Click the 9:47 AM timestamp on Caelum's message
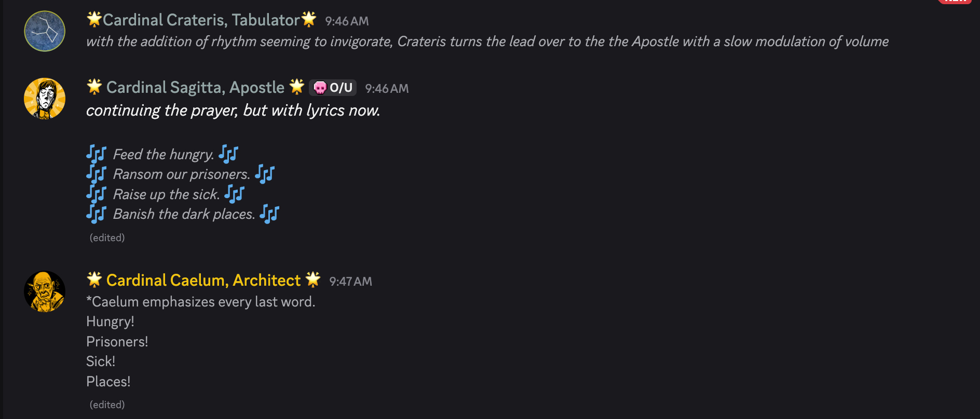980x419 pixels. pyautogui.click(x=350, y=282)
